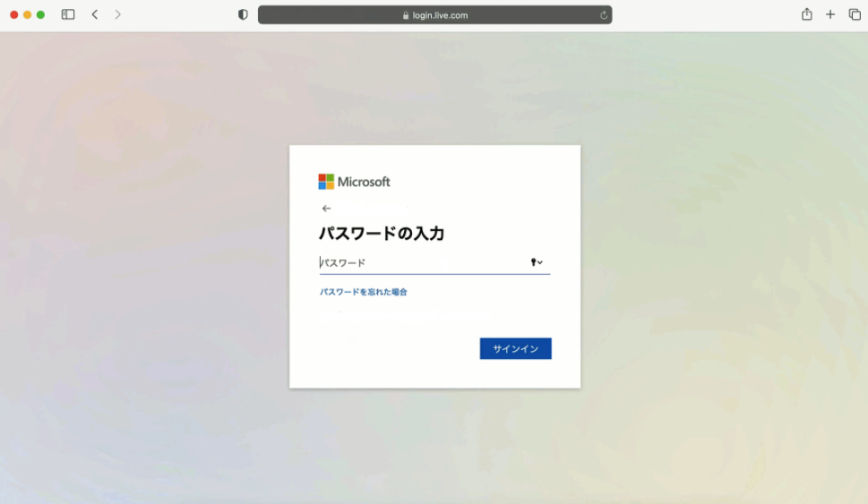Open a new Safari tab
Screen dimensions: 868x504
(x=829, y=15)
